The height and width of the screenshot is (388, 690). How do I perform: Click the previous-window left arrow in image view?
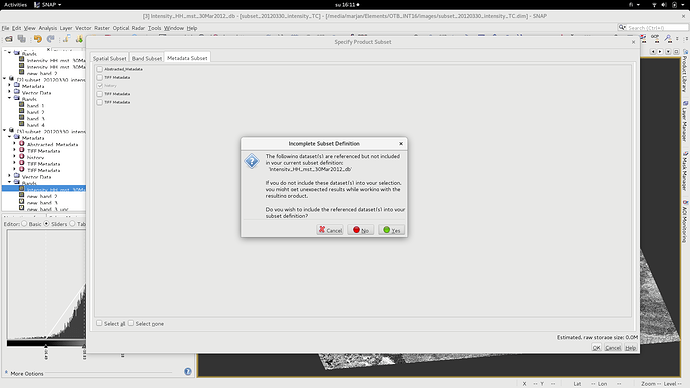click(653, 51)
